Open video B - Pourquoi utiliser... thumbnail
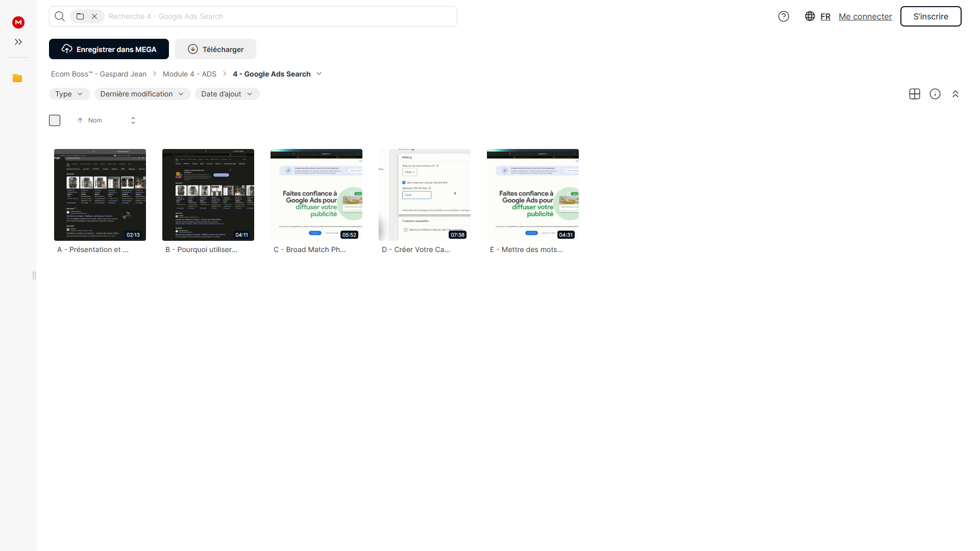 click(208, 195)
